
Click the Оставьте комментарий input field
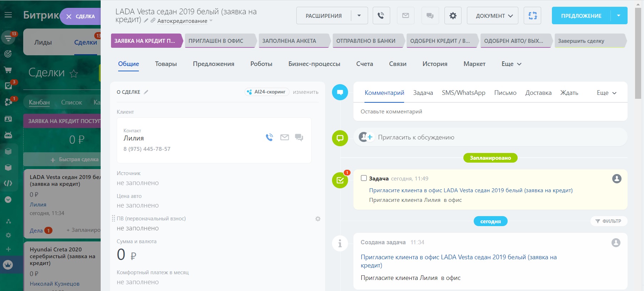point(490,112)
